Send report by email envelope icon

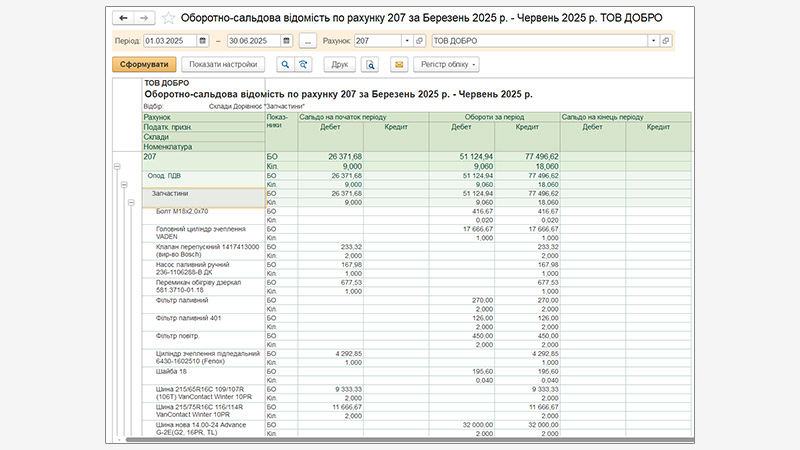399,64
